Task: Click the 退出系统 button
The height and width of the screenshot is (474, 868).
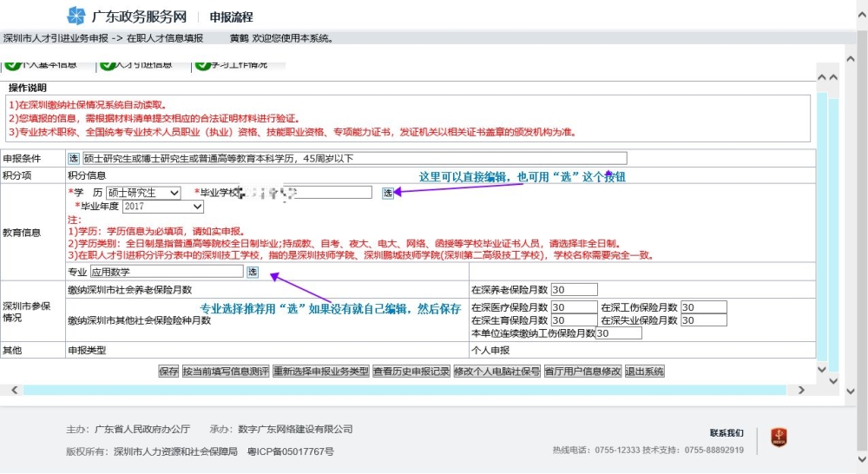Action: tap(644, 371)
